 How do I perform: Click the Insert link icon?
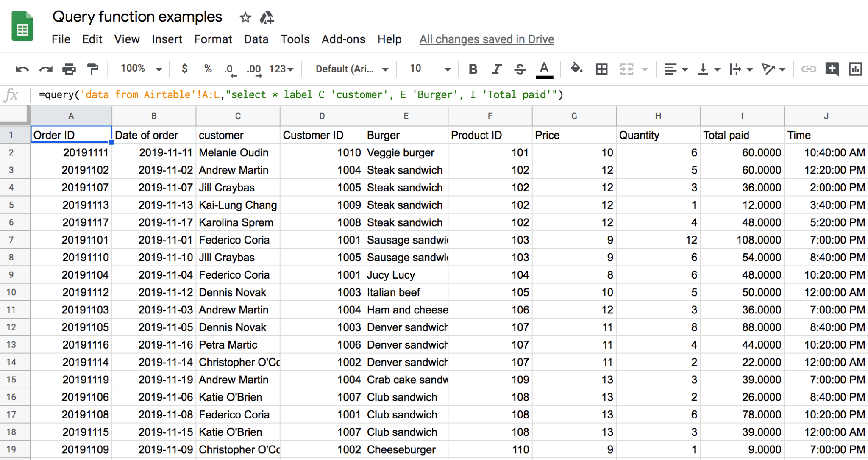(808, 69)
